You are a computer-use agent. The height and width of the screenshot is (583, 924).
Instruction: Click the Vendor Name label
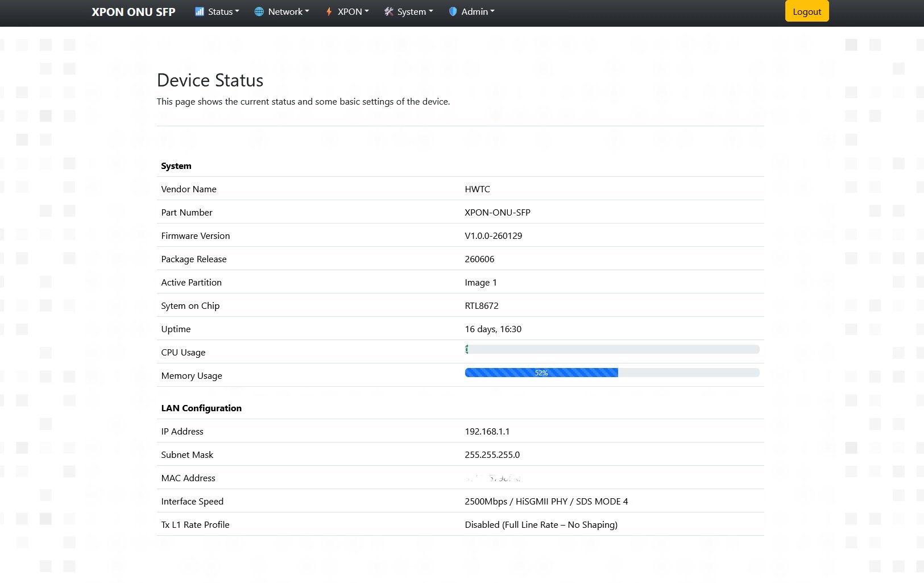189,189
